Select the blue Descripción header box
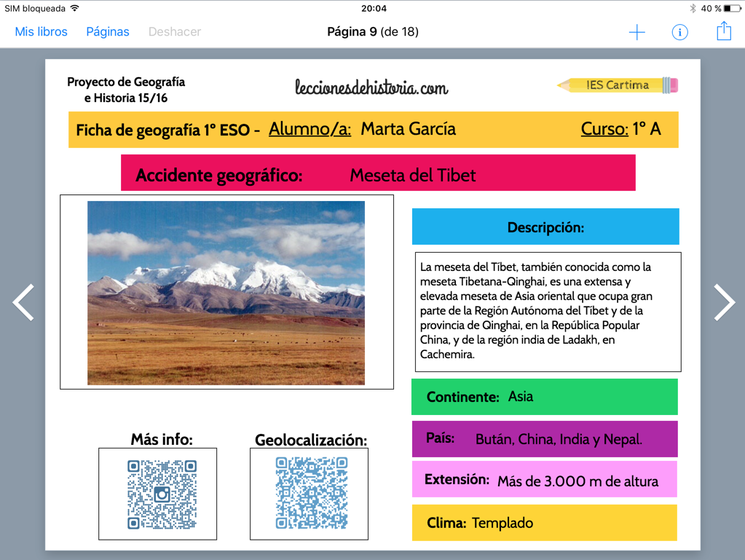Image resolution: width=745 pixels, height=560 pixels. point(545,227)
